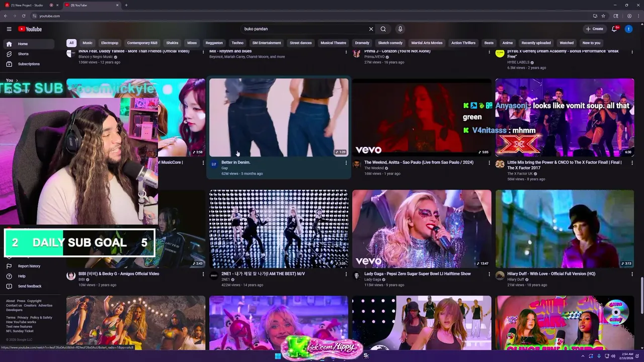Select the Recently uploaded chip

click(536, 43)
